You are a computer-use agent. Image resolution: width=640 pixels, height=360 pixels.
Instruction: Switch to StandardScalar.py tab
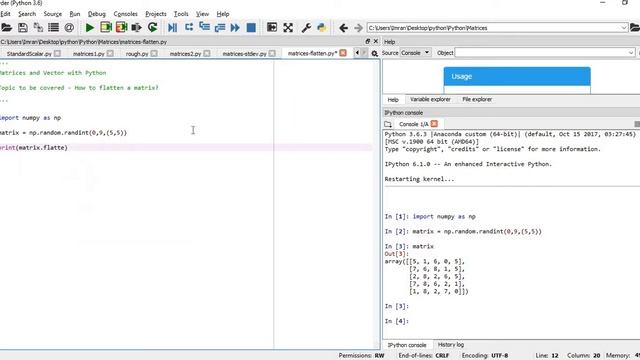point(29,53)
